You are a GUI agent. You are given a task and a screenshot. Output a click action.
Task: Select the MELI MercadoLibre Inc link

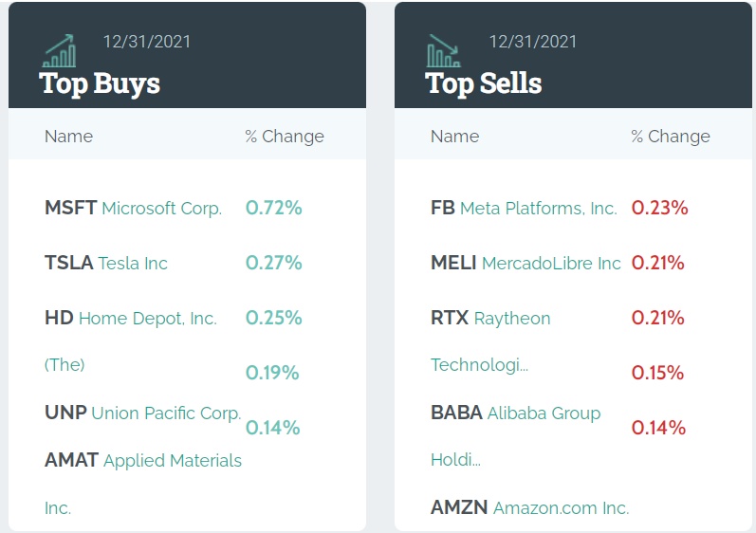click(526, 263)
